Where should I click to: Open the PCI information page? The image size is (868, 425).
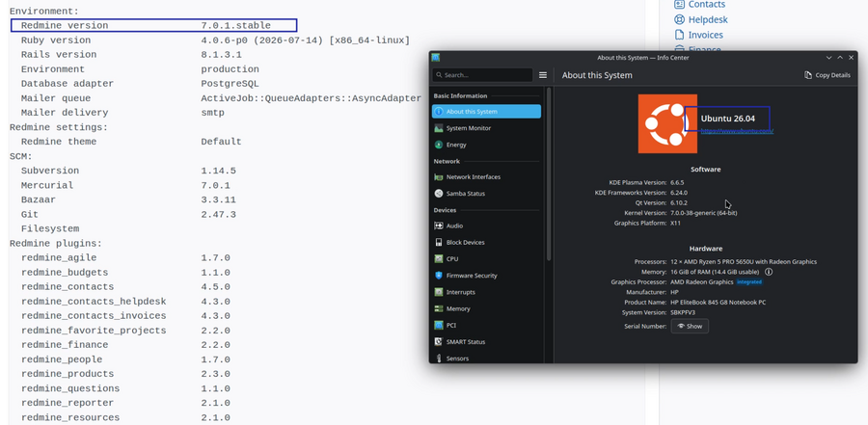[487, 326]
